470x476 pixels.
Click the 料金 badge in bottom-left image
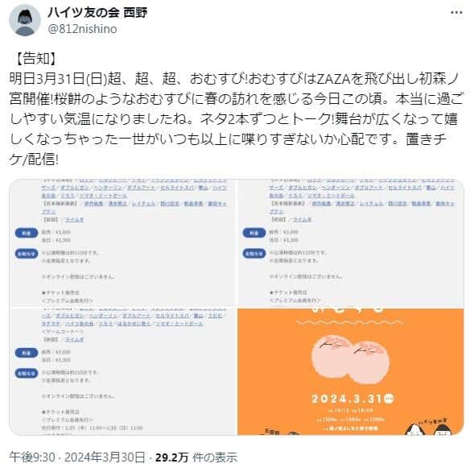[x=27, y=353]
